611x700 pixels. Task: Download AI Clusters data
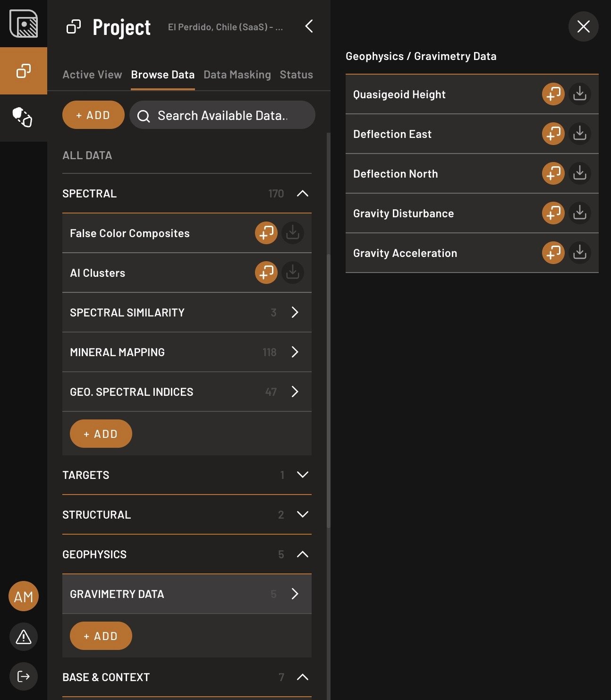pyautogui.click(x=292, y=273)
